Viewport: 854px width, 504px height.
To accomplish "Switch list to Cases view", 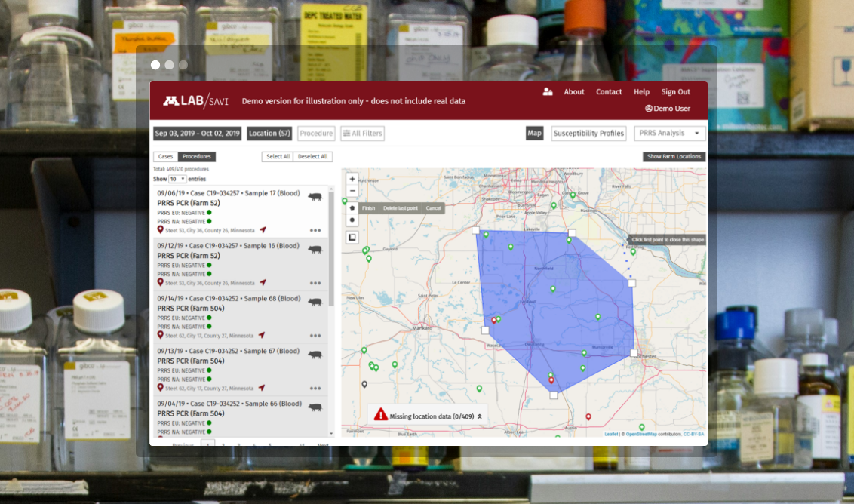I will pyautogui.click(x=165, y=156).
